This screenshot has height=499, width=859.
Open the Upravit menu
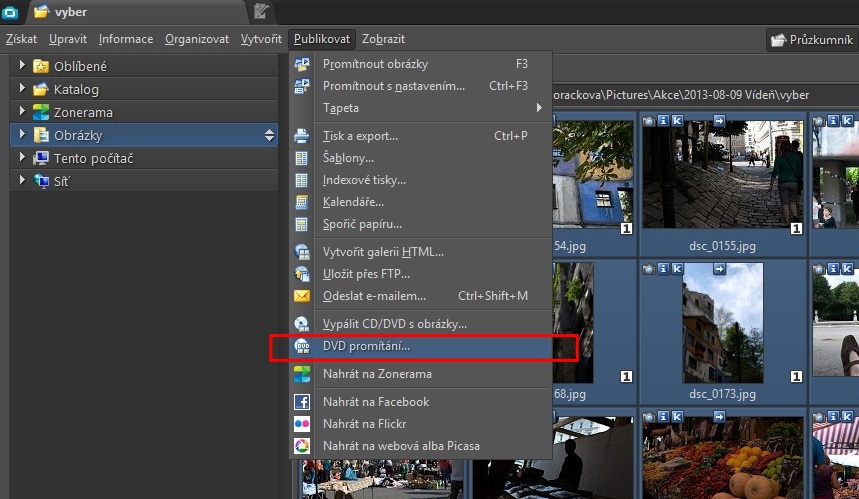pyautogui.click(x=68, y=39)
